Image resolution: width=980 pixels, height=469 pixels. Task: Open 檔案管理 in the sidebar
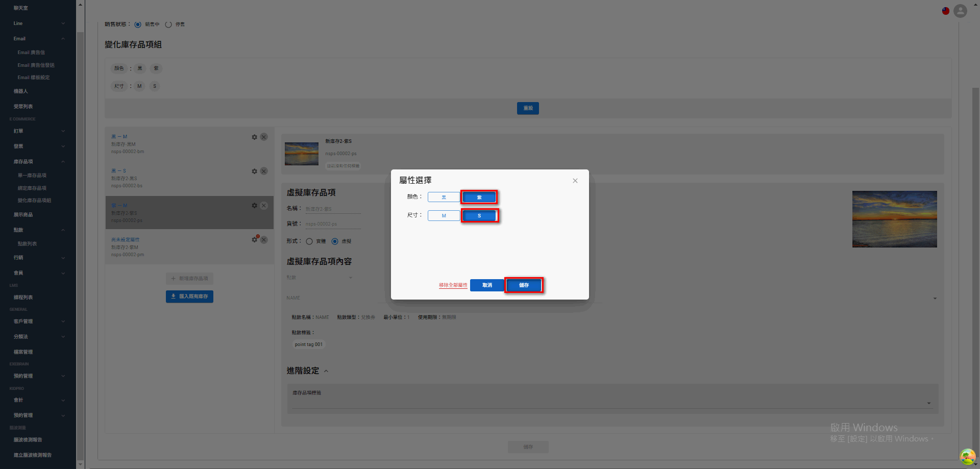pos(23,352)
